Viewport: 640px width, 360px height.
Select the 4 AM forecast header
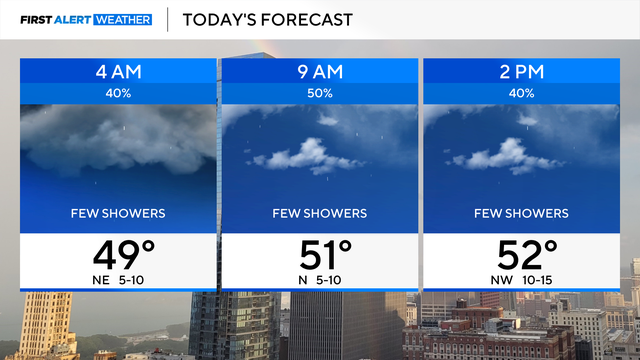click(118, 72)
